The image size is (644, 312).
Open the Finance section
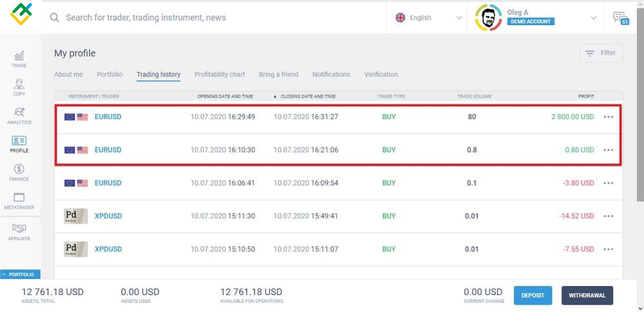(x=19, y=173)
